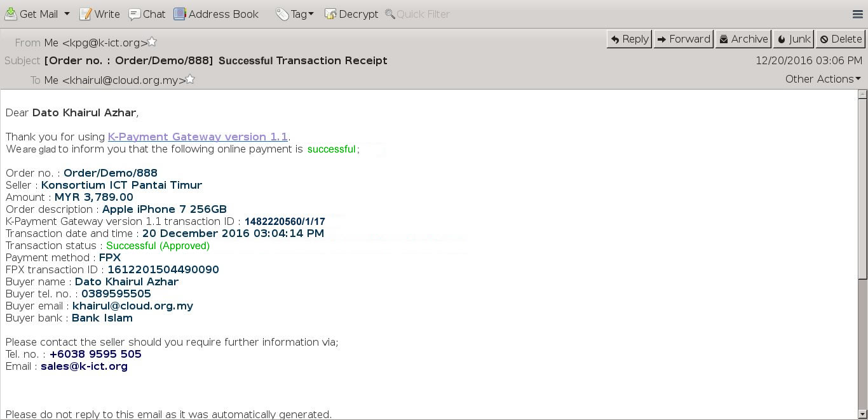Reply to this email

coord(629,39)
